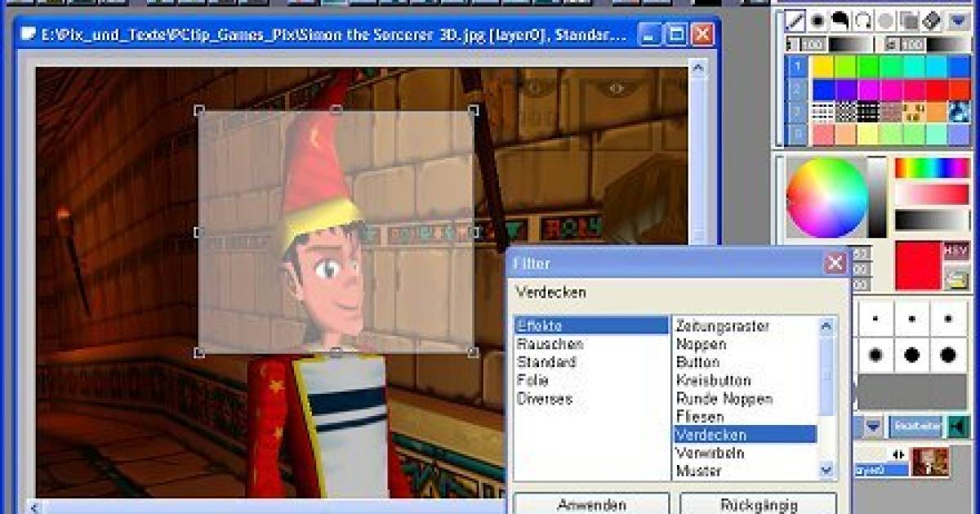Click the Rückgängig button
The height and width of the screenshot is (514, 980).
pos(758,503)
